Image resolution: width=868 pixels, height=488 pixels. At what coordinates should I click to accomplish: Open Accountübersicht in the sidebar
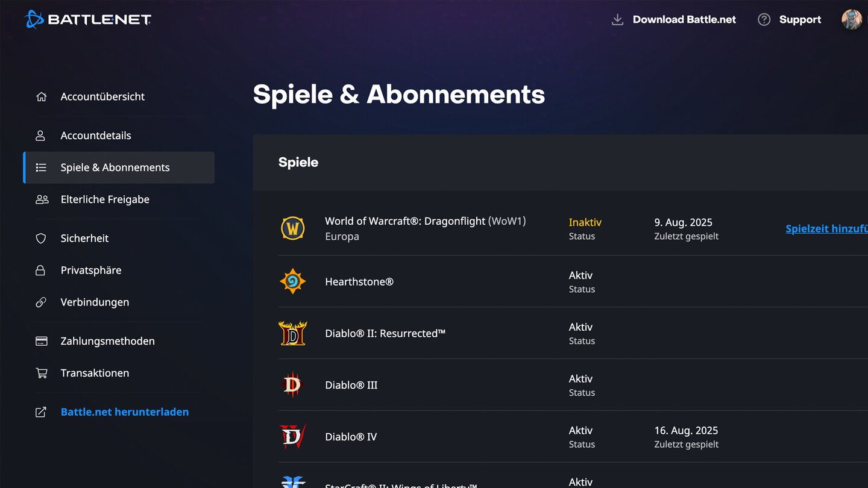[102, 96]
